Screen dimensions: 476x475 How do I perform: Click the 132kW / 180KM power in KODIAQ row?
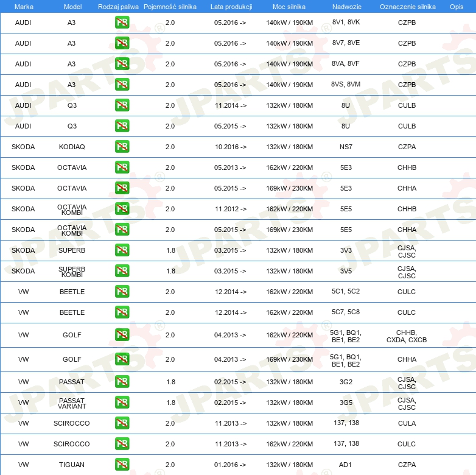coord(289,147)
